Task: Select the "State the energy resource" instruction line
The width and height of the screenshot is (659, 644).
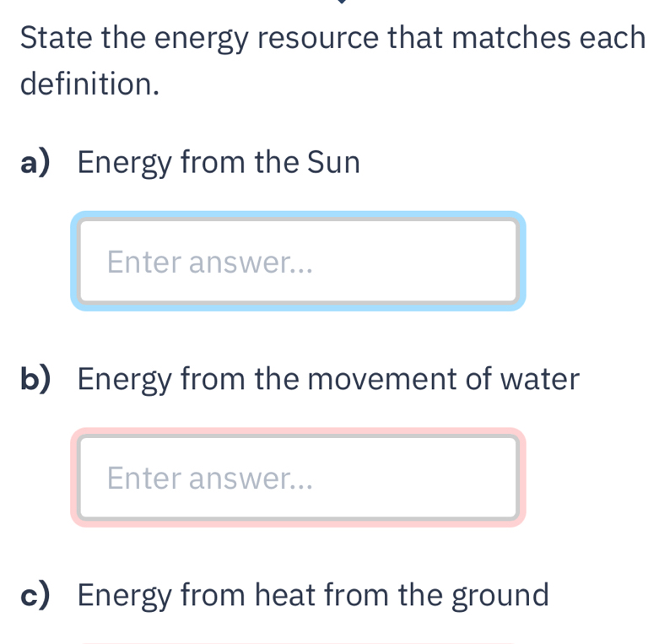Action: point(332,37)
